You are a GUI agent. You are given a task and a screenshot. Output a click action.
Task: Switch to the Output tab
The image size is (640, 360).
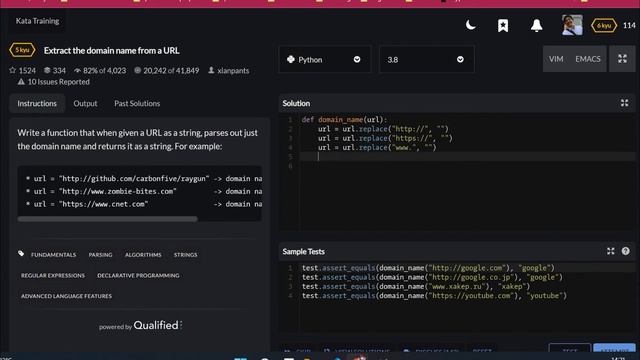tap(85, 103)
